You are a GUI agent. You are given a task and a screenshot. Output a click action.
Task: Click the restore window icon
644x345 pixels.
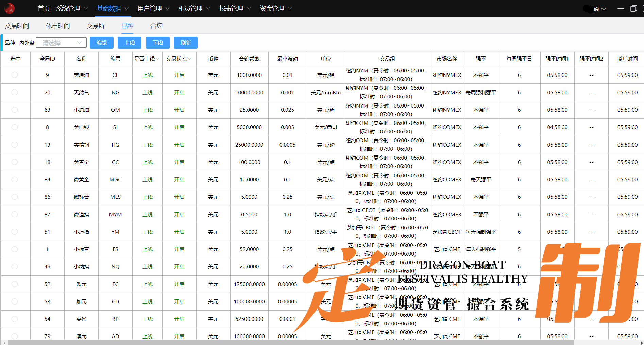[634, 9]
